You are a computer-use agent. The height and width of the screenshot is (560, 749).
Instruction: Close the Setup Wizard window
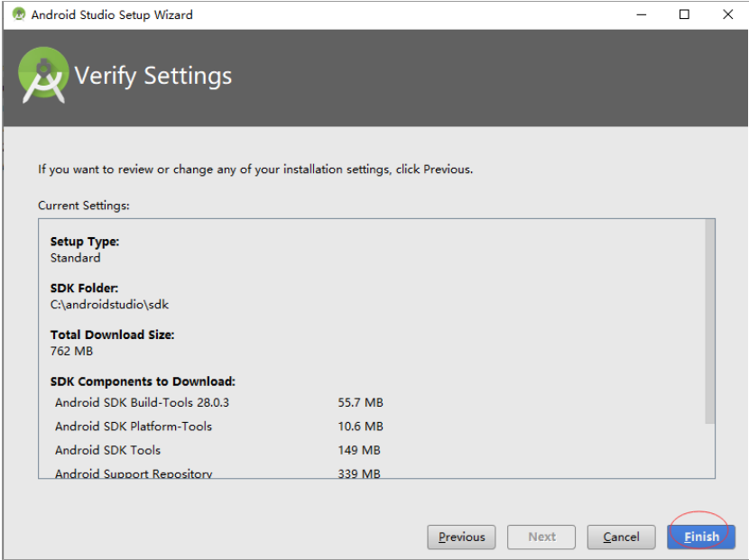point(727,14)
